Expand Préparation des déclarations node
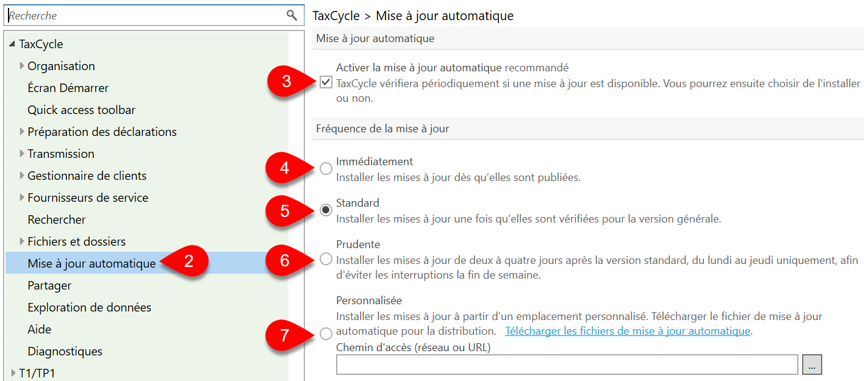Screen dimensions: 868x381 click(x=22, y=132)
